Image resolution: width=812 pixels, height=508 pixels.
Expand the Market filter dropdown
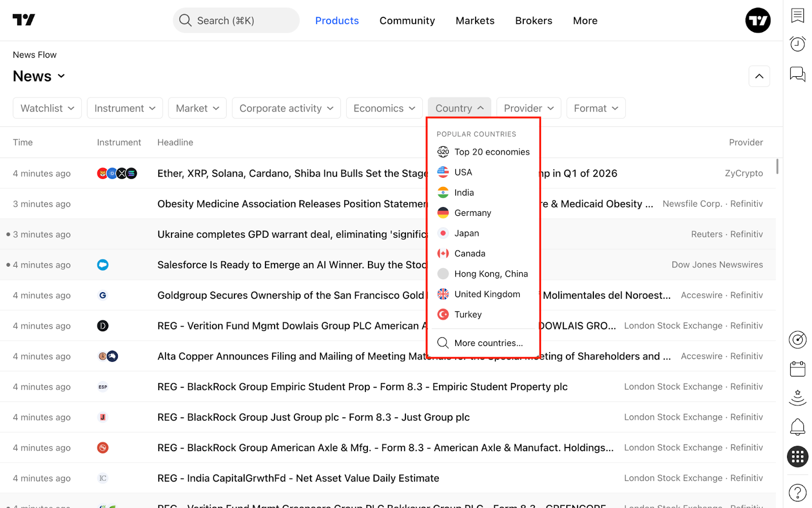tap(197, 108)
